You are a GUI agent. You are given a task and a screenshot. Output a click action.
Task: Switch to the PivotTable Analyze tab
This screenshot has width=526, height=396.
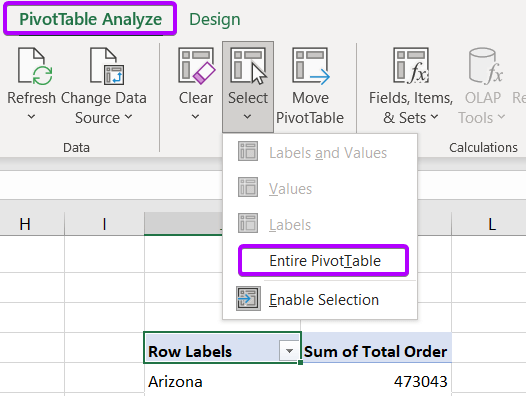(90, 19)
